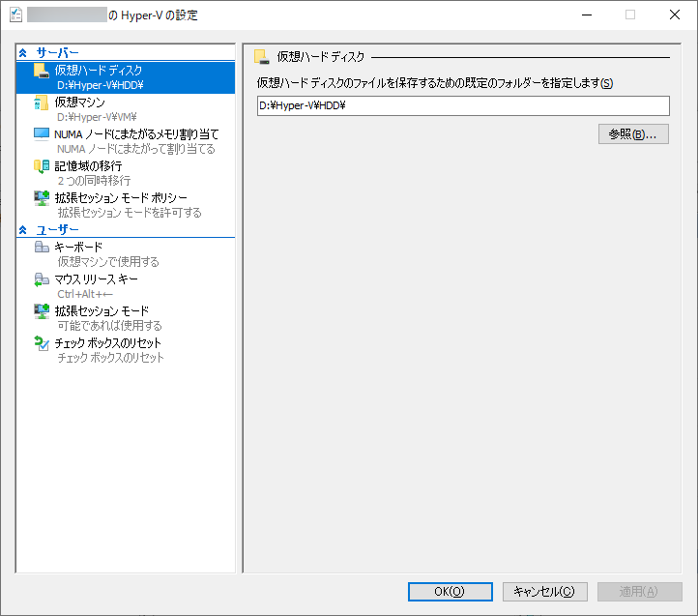Click the 適用(A) apply button
Image resolution: width=698 pixels, height=616 pixels.
click(x=640, y=592)
